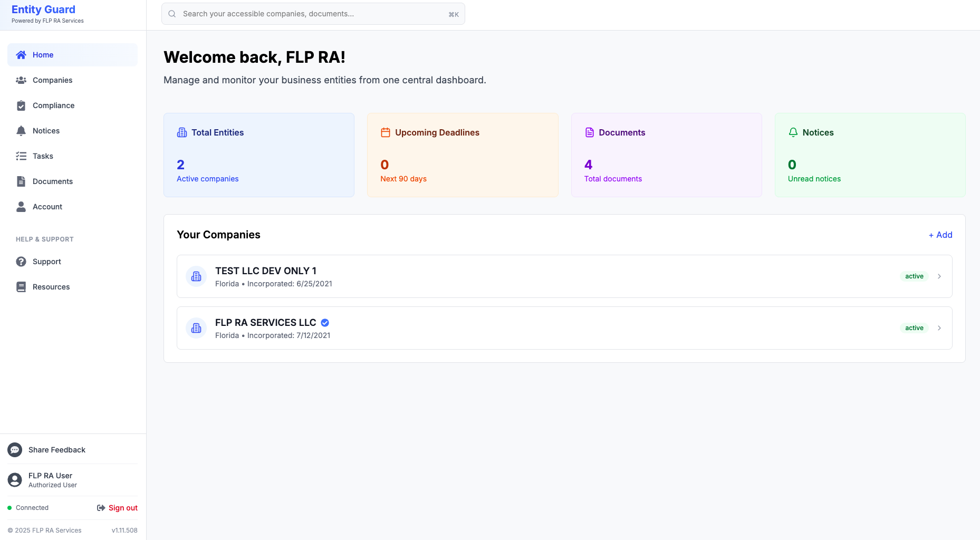Screen dimensions: 980x540
Task: Click the search magnifier icon
Action: point(172,14)
